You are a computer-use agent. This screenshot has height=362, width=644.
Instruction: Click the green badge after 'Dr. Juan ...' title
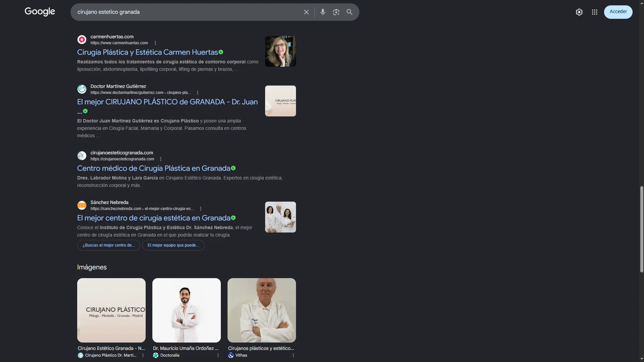(85, 111)
